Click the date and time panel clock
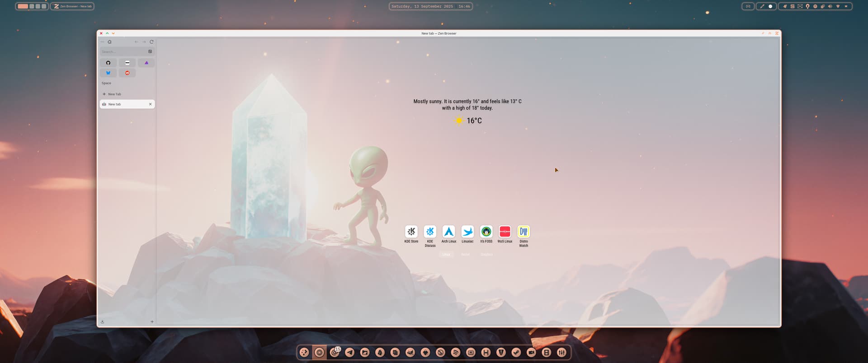 click(x=430, y=6)
